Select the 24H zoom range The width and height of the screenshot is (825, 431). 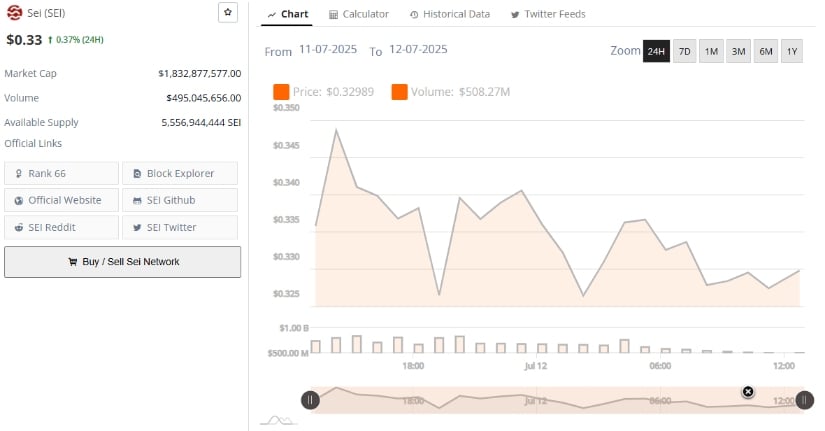tap(656, 51)
